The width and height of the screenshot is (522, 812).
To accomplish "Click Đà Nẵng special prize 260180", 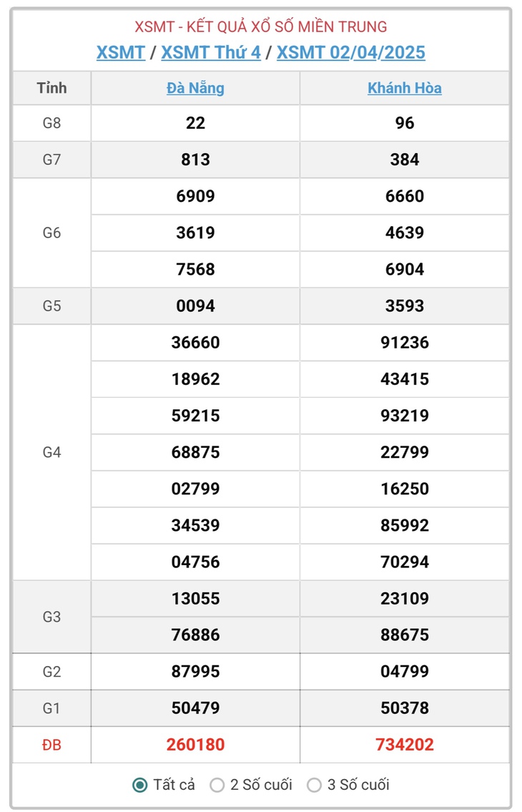I will (195, 745).
